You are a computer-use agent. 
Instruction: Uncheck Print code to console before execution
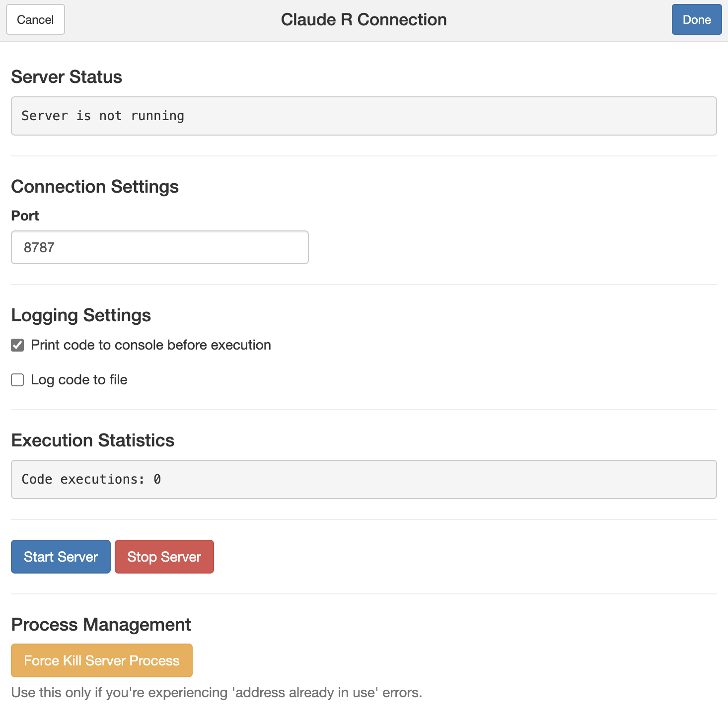17,345
